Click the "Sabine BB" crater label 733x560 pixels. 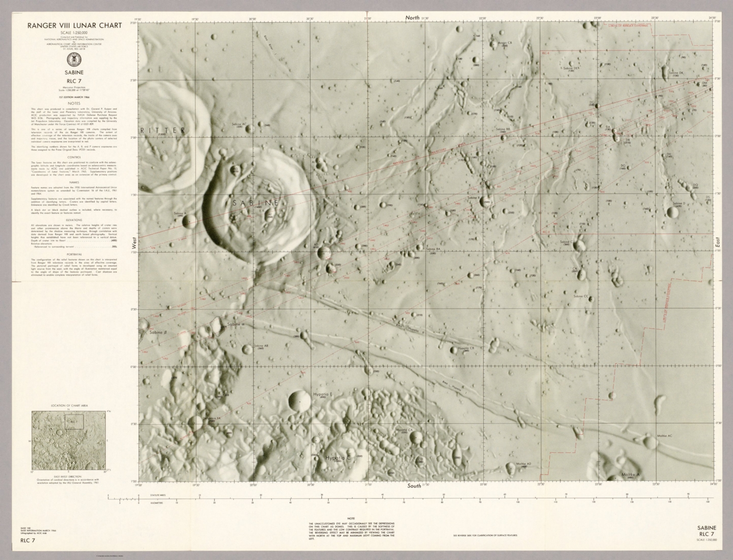(503, 129)
